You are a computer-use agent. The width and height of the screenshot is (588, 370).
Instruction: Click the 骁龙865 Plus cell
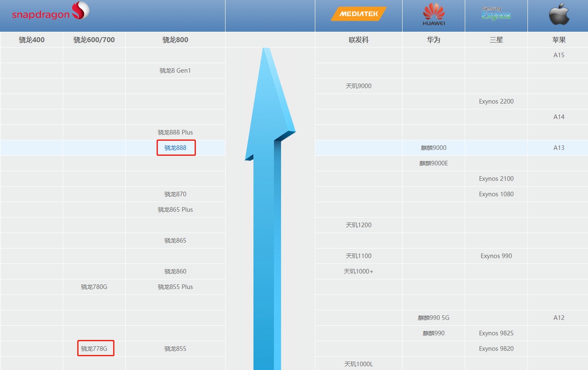pos(175,210)
